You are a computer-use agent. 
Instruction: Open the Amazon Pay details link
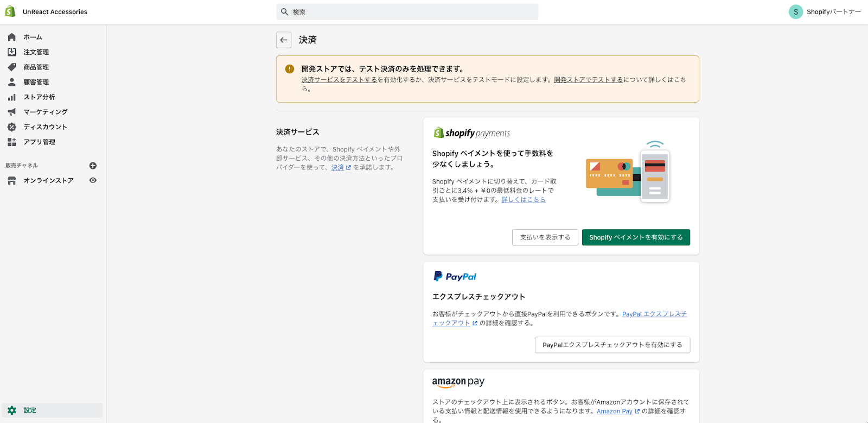pyautogui.click(x=618, y=412)
